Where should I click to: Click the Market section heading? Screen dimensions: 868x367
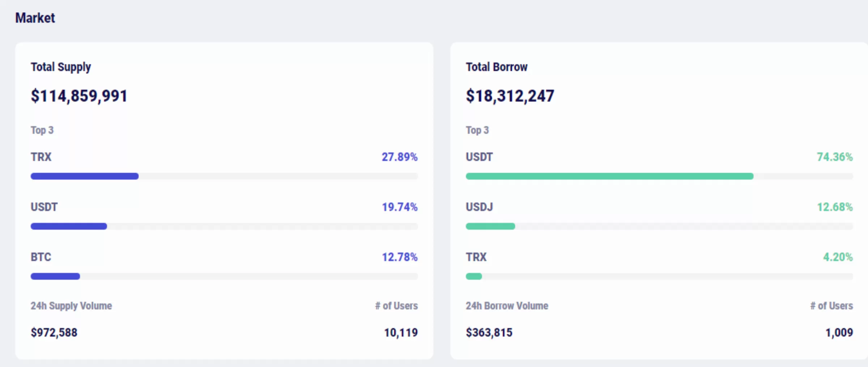click(35, 18)
